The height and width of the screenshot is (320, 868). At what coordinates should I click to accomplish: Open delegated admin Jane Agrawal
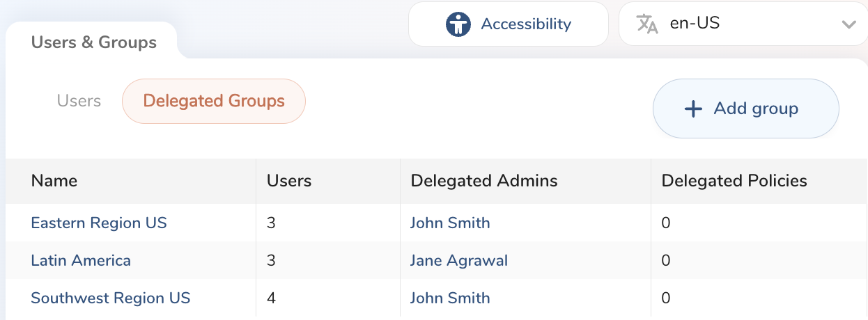click(459, 261)
